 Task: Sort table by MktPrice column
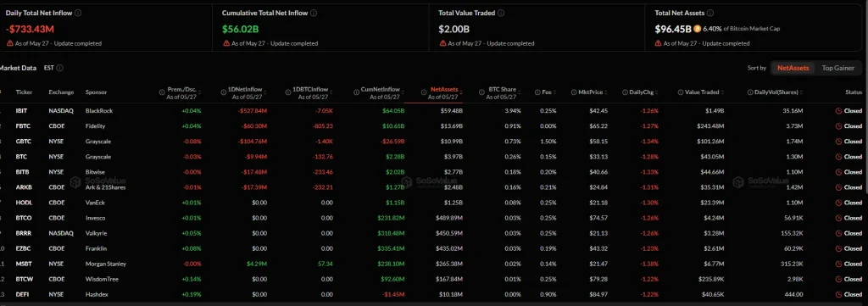(590, 92)
